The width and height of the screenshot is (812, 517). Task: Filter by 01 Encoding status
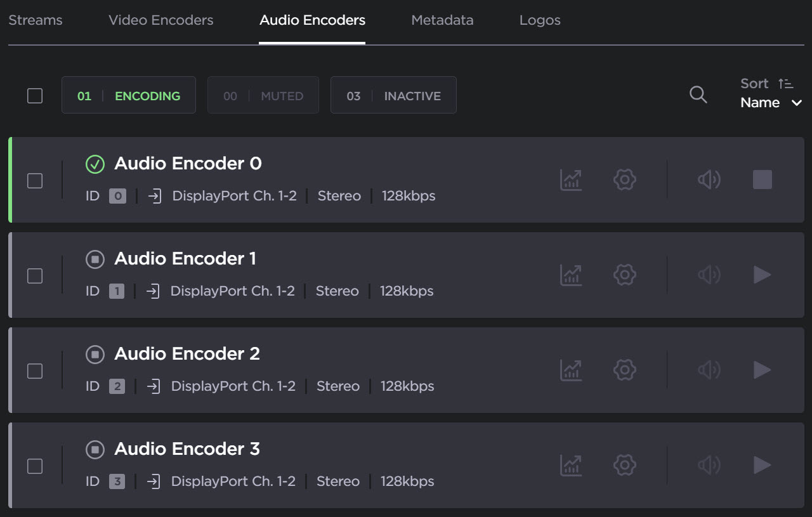[129, 96]
